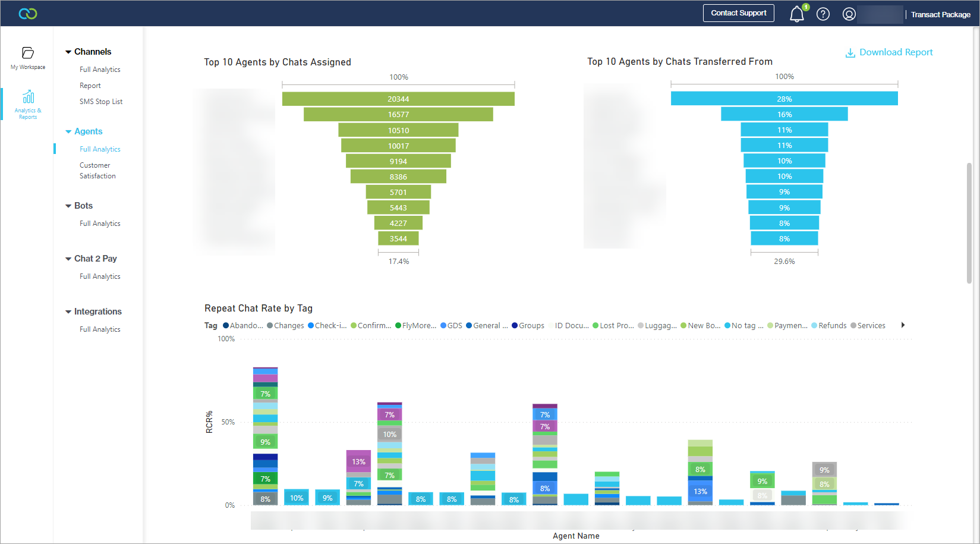Open SMS Stop List page
This screenshot has height=544, width=980.
click(101, 102)
